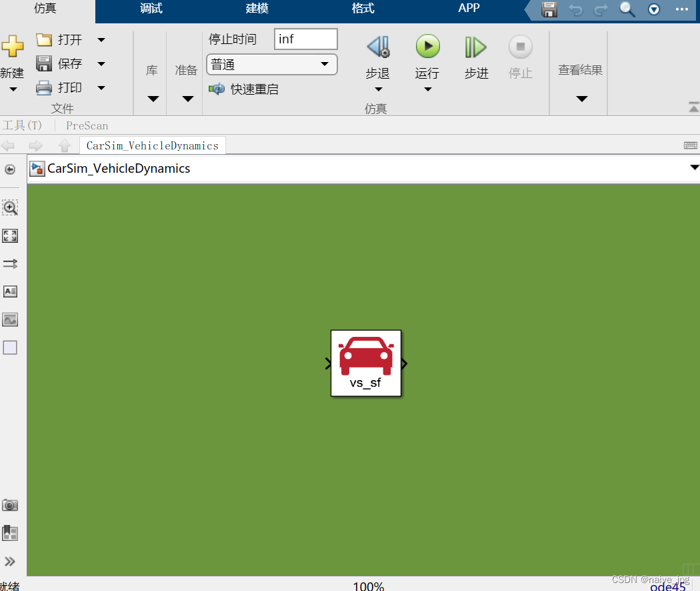
Task: Select the Annotation text palette tool
Action: click(x=10, y=291)
